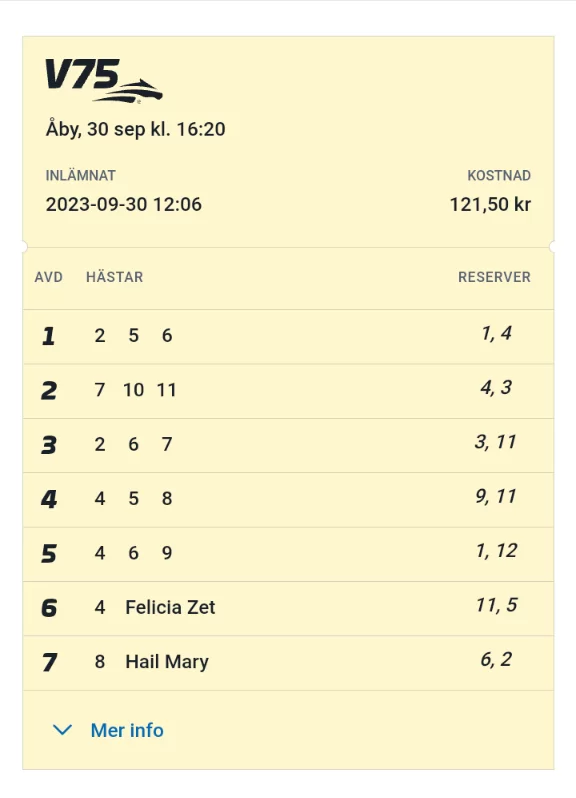Expand the Mer info section
This screenshot has width=576, height=798.
pos(108,730)
